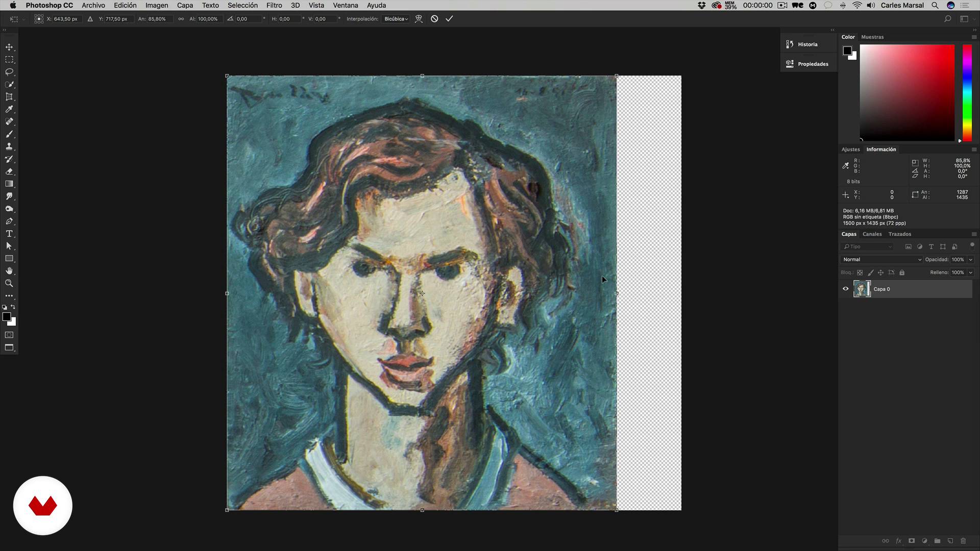Select the Zoom tool
980x551 pixels.
pos(9,283)
